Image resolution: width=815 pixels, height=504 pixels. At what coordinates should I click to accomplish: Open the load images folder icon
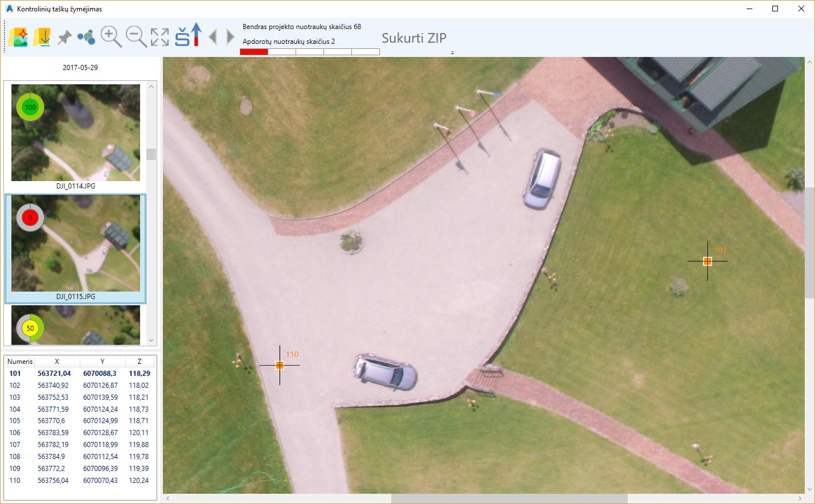(x=18, y=38)
